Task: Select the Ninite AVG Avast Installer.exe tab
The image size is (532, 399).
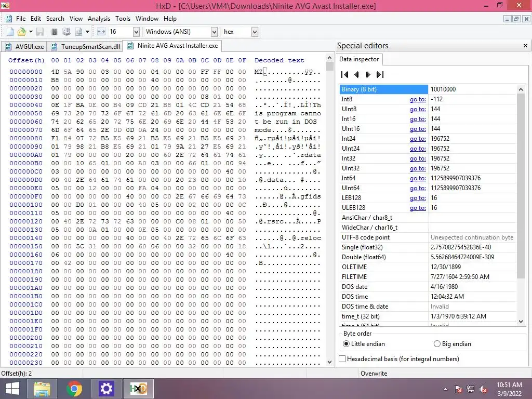Action: [x=172, y=46]
